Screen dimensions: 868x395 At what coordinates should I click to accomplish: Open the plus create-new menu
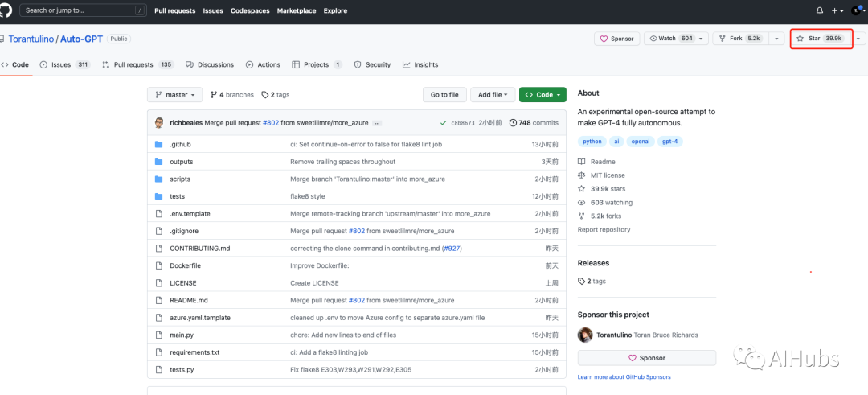(837, 10)
